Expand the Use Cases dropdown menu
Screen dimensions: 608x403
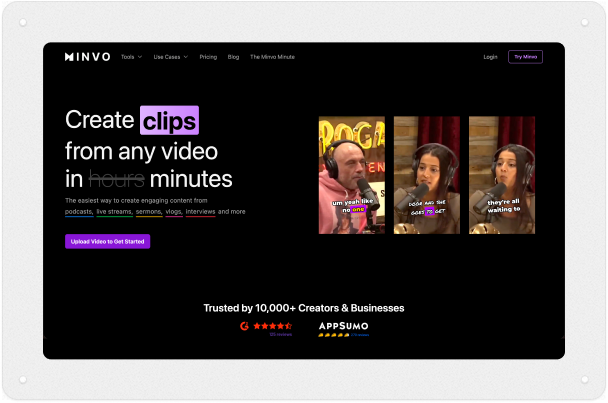(x=170, y=57)
